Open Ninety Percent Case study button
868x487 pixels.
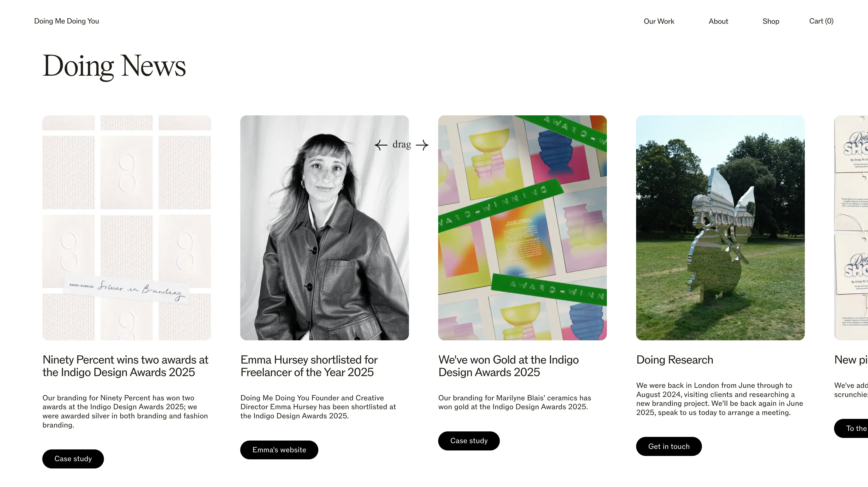point(73,459)
